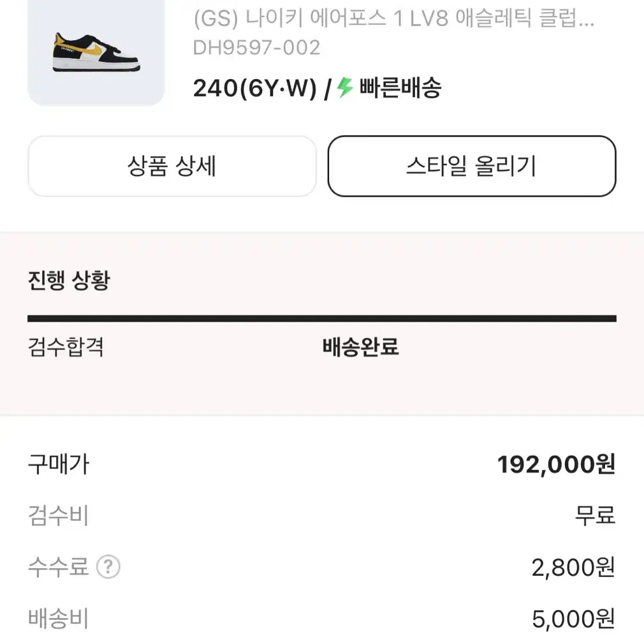Tap the black progress bar
This screenshot has width=644, height=644.
point(322,319)
